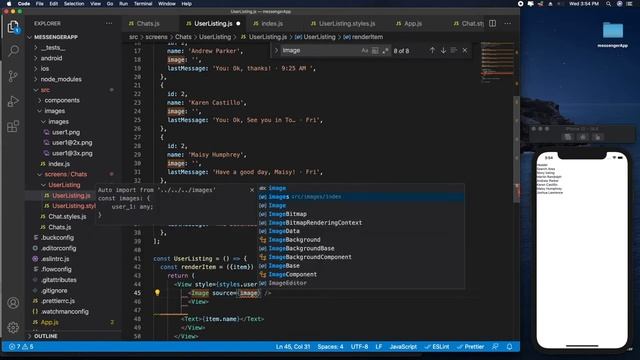Open the Source Control view
Screen dimensions: 640x360
pyautogui.click(x=13, y=76)
